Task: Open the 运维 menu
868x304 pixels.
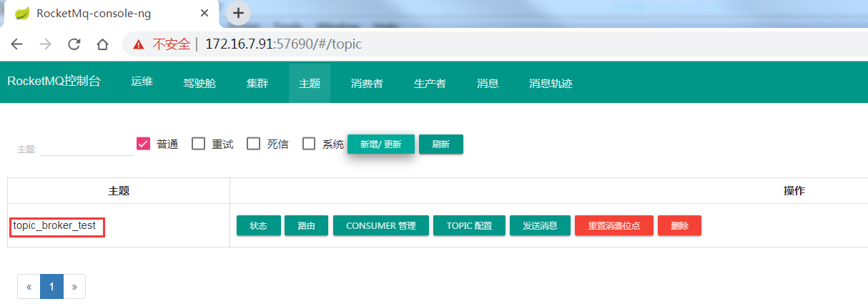Action: pos(142,82)
